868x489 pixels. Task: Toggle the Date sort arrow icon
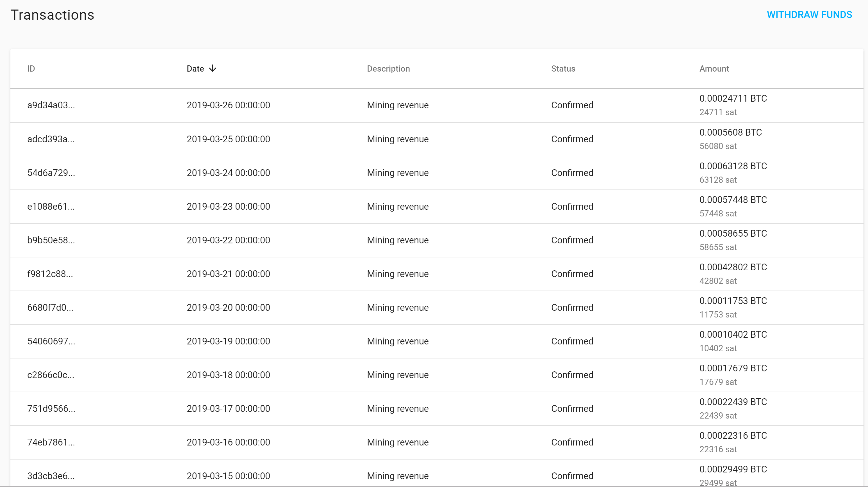click(x=213, y=68)
